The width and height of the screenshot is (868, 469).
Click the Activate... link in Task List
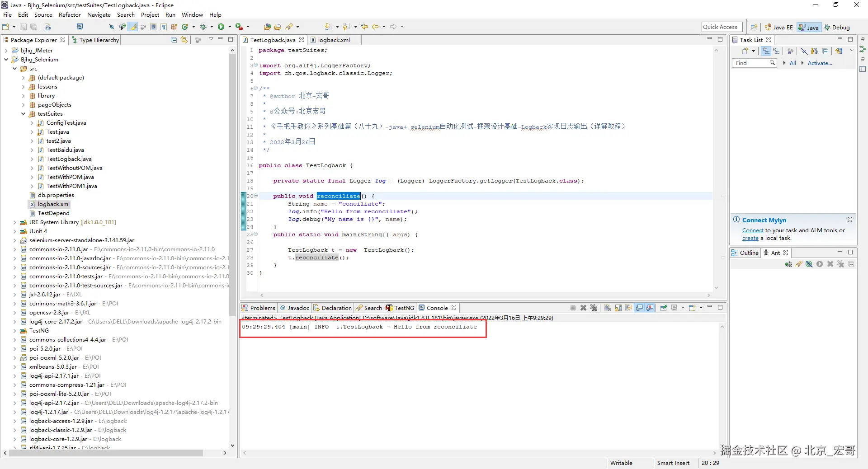click(820, 63)
